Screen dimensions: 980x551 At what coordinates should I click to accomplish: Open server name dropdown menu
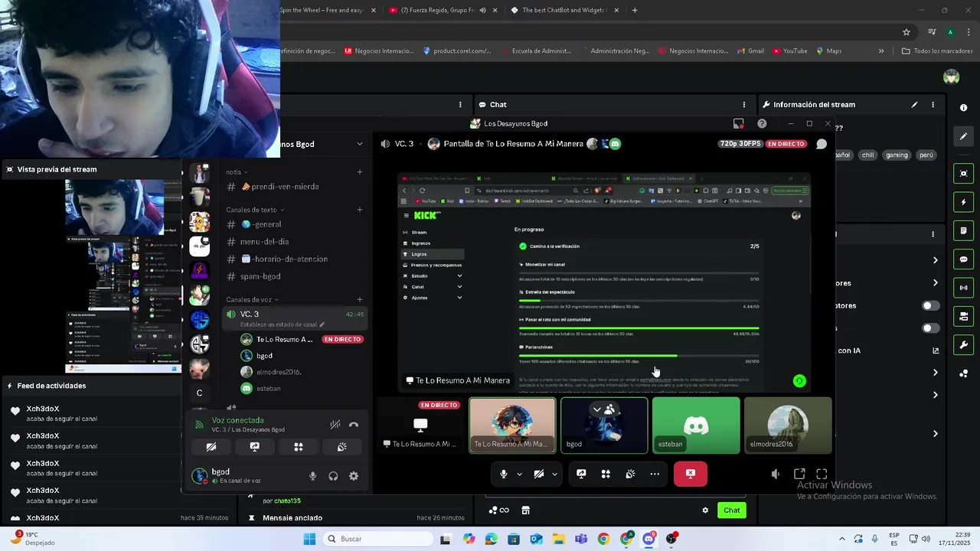coord(360,144)
